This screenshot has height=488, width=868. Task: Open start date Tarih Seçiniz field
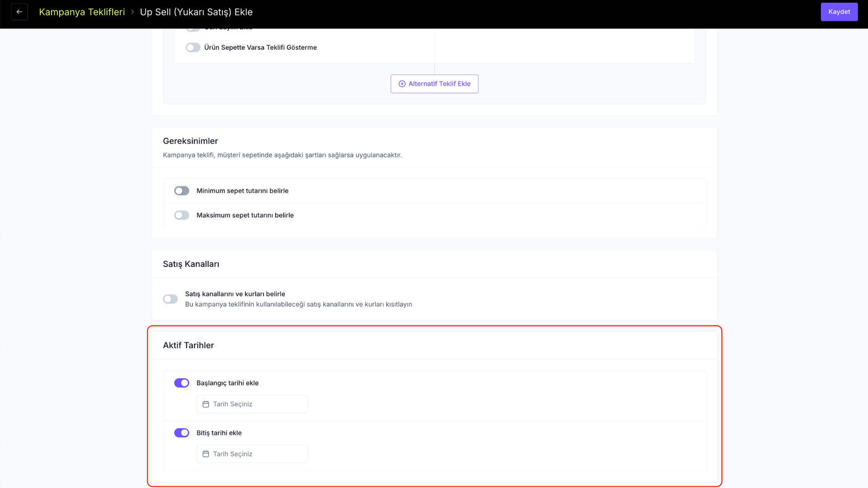(252, 404)
